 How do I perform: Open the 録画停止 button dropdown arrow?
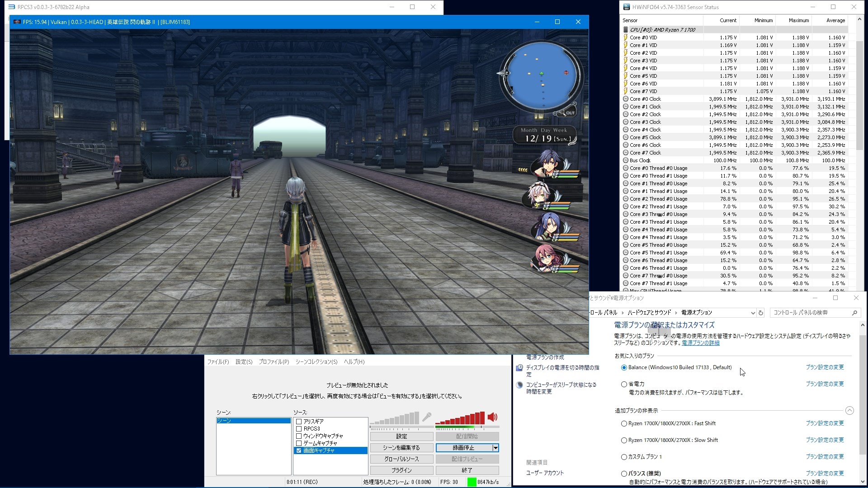[495, 448]
